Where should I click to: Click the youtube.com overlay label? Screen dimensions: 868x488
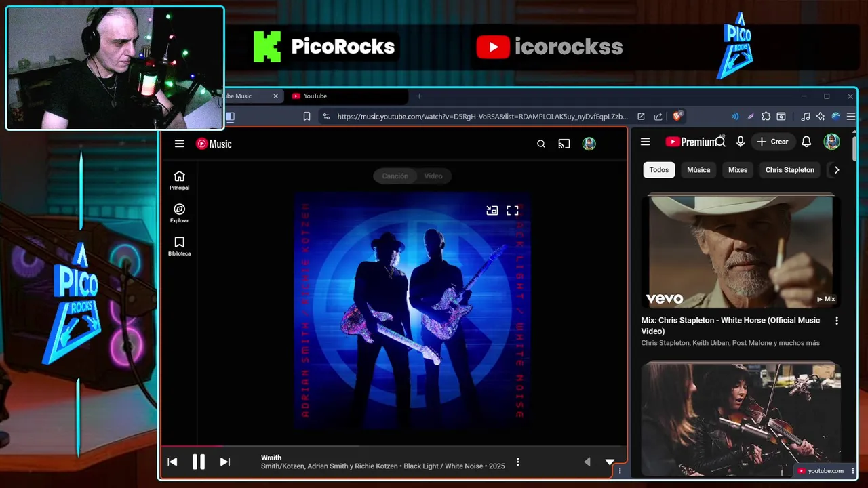coord(821,471)
